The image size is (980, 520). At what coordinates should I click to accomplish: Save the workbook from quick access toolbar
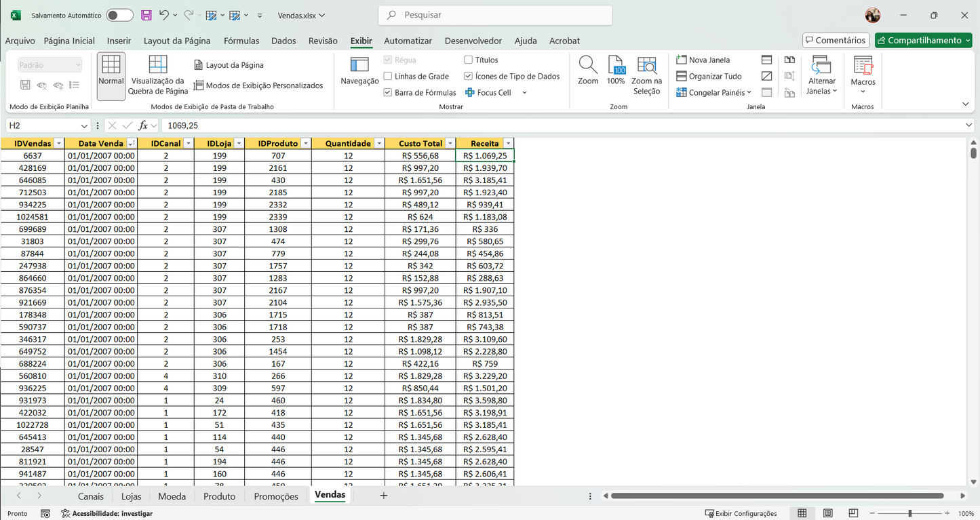[146, 15]
